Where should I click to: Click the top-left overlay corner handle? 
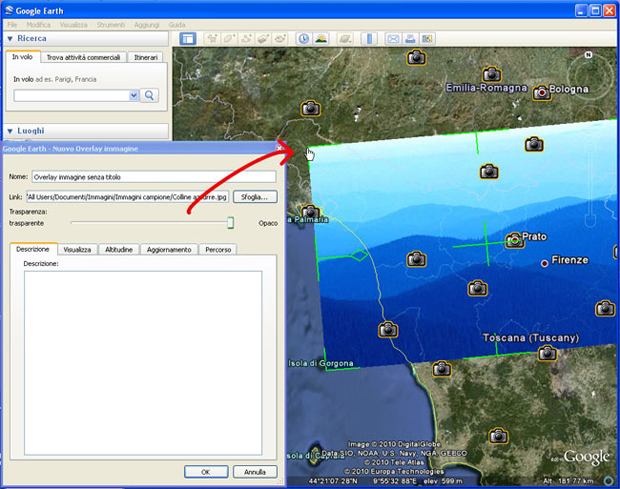pos(308,149)
